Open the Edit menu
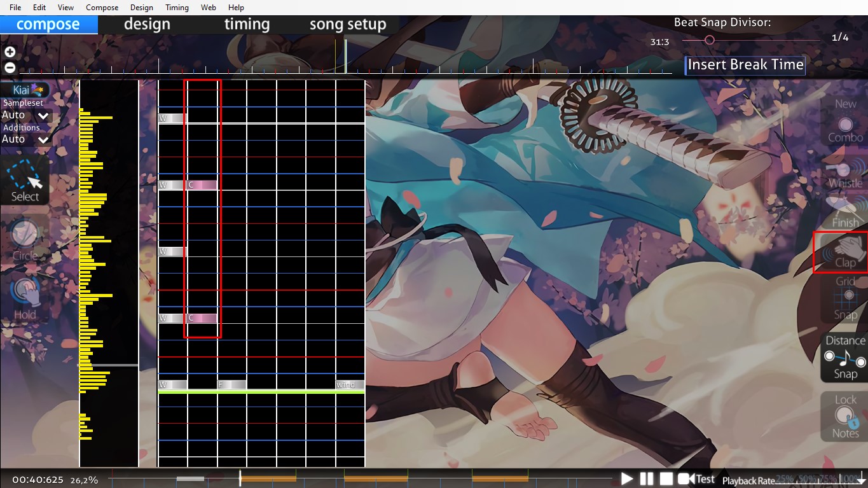The width and height of the screenshot is (868, 488). click(39, 8)
